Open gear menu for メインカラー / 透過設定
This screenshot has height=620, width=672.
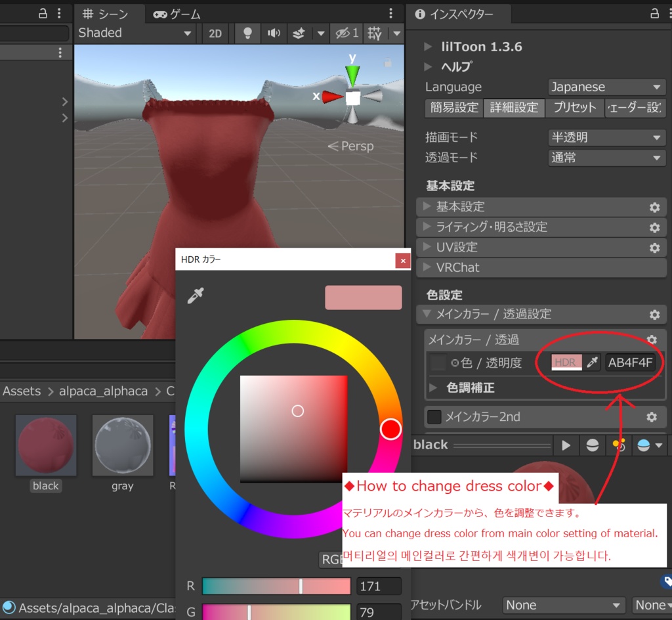(x=654, y=315)
